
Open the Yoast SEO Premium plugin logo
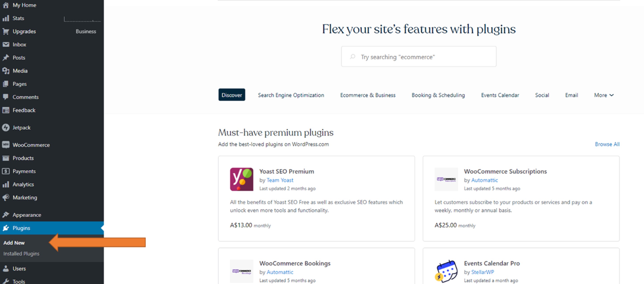241,179
